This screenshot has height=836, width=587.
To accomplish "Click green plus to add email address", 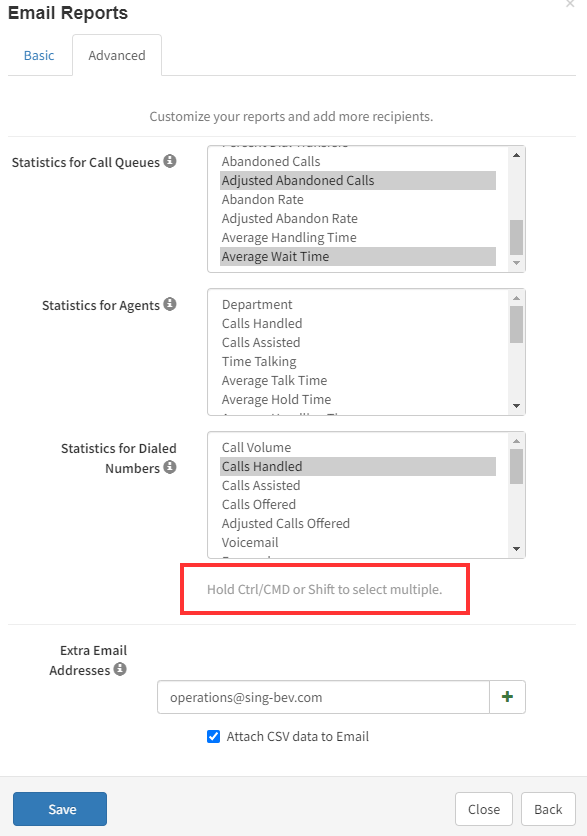I will click(507, 697).
